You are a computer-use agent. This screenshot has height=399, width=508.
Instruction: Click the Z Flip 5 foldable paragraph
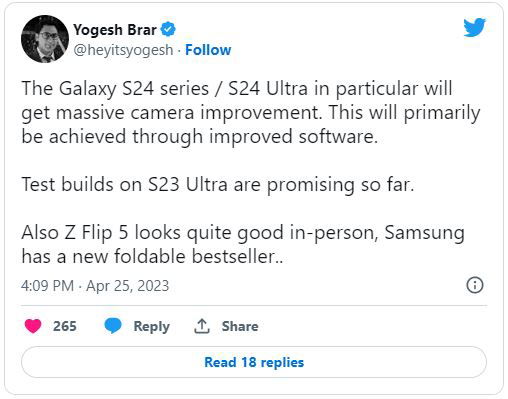point(243,245)
